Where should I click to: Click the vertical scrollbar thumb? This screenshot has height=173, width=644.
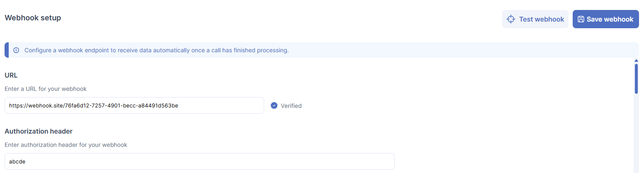coord(636,79)
